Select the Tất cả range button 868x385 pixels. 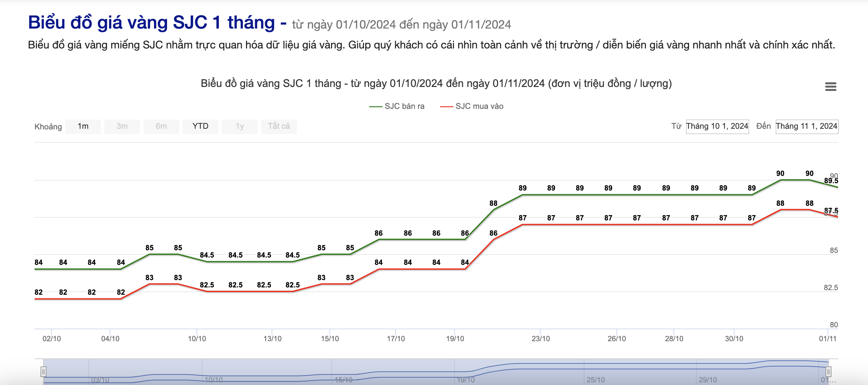pyautogui.click(x=279, y=126)
